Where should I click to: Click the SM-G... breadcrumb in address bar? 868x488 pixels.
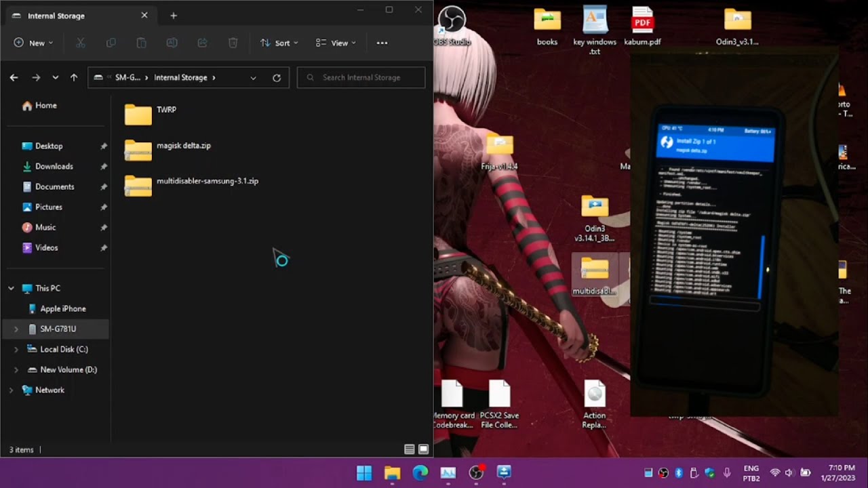[x=127, y=78]
